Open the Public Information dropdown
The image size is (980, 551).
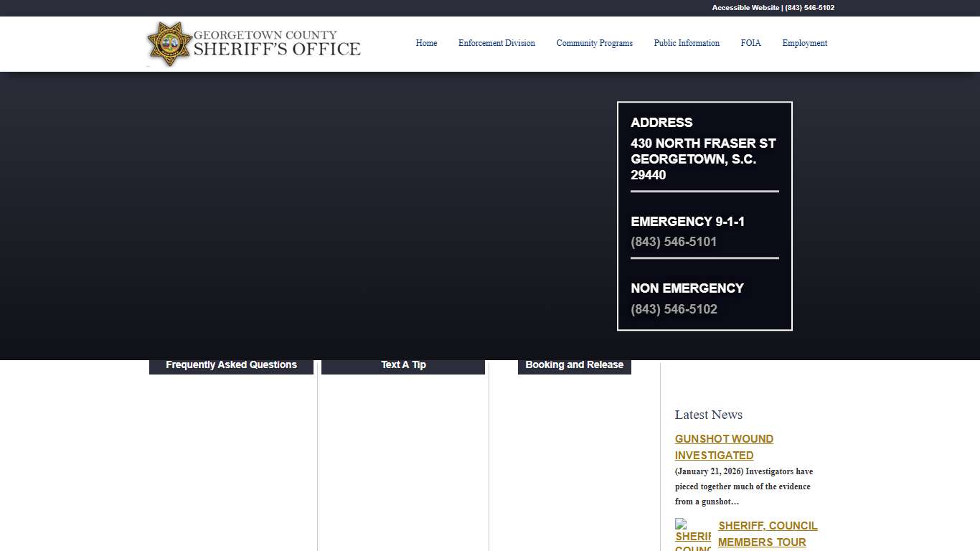click(686, 43)
